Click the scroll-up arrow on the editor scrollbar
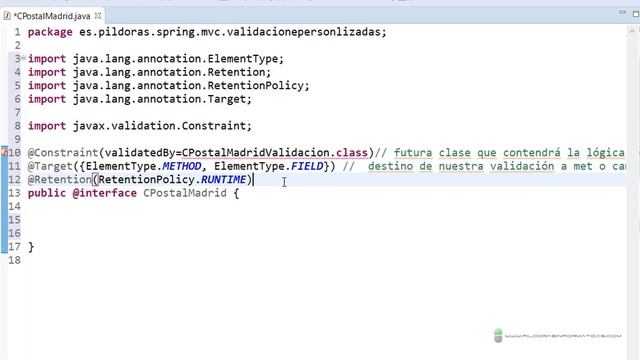This screenshot has width=640, height=360. click(x=633, y=31)
